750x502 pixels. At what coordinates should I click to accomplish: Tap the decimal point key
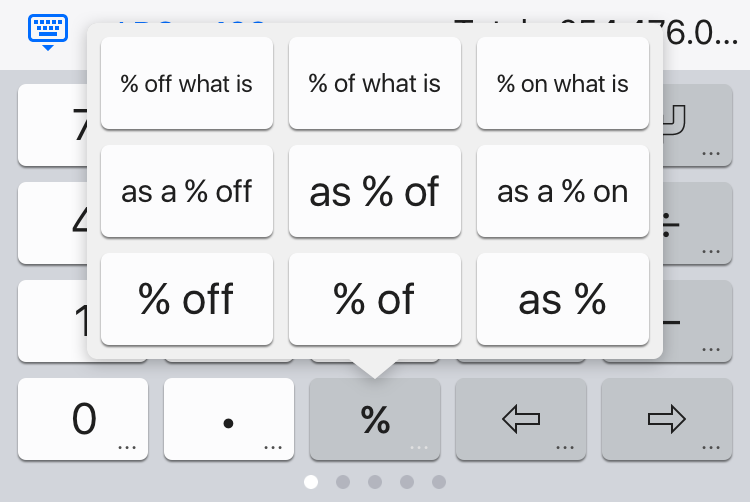coord(229,419)
